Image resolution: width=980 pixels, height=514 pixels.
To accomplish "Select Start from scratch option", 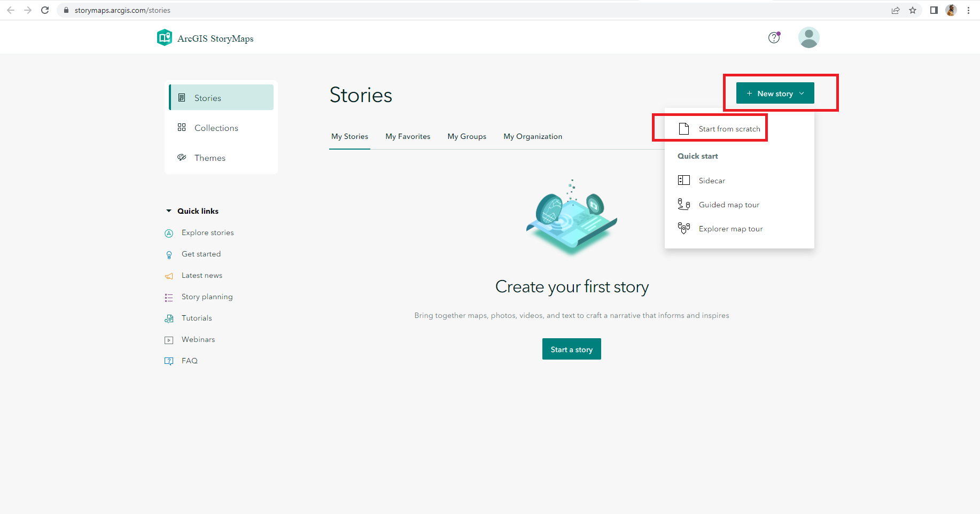I will (729, 129).
